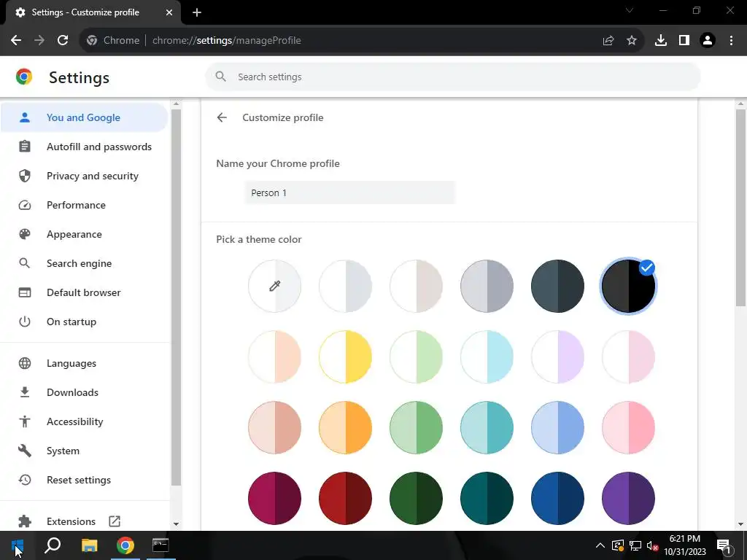This screenshot has width=747, height=560.
Task: Pick the dark red theme swatch
Action: click(x=345, y=498)
